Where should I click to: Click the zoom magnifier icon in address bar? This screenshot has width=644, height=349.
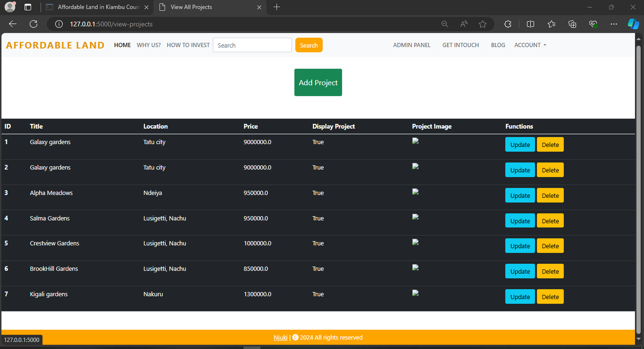click(445, 24)
